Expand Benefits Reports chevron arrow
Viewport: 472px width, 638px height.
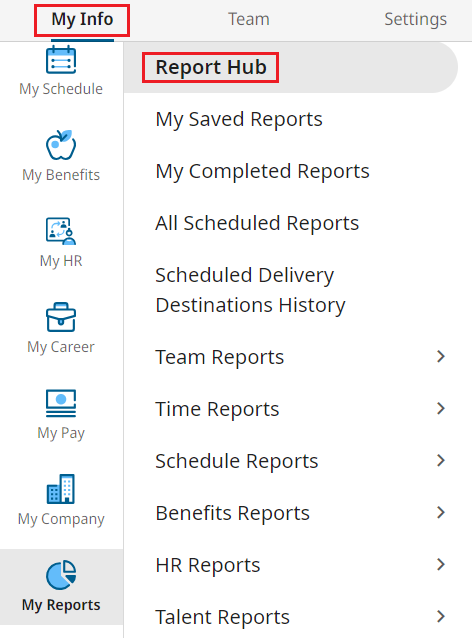(441, 513)
